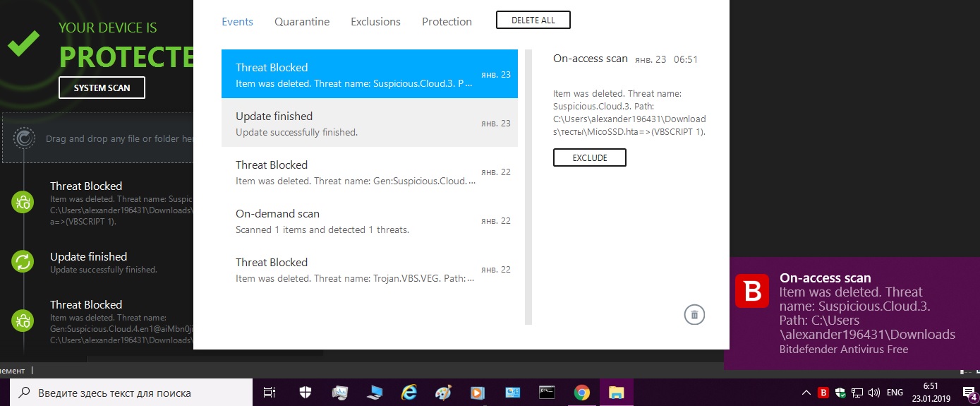This screenshot has width=980, height=406.
Task: Click the On-access scan notification toast
Action: coord(852,312)
